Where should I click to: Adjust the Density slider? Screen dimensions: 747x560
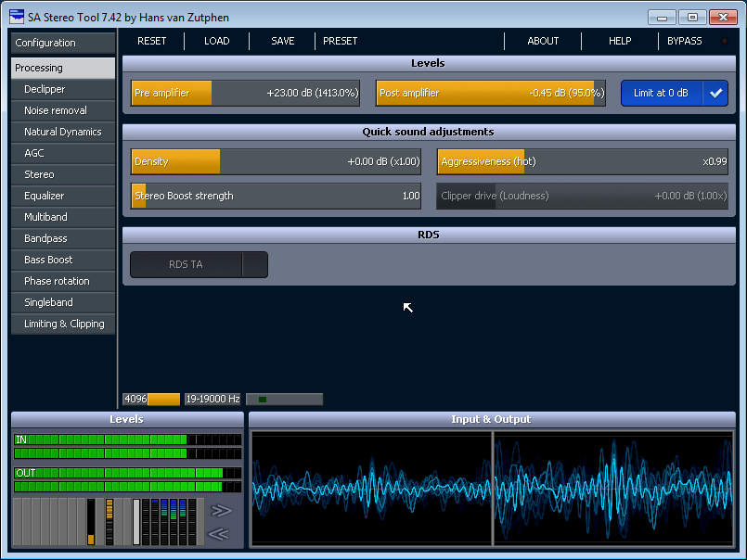276,161
